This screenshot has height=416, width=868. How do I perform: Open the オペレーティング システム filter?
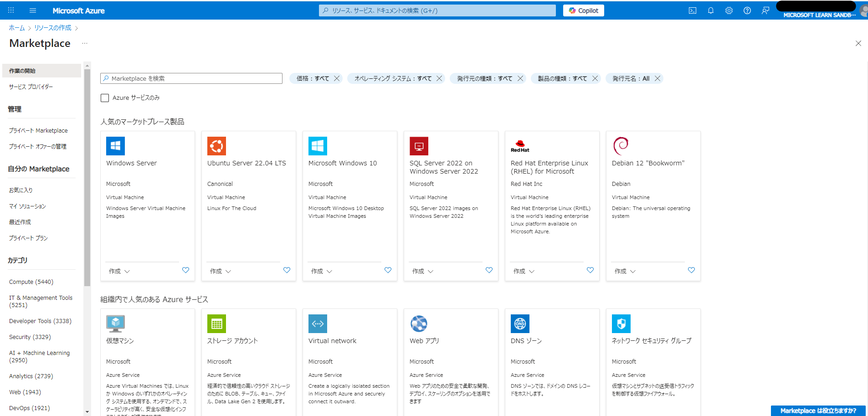pyautogui.click(x=393, y=78)
